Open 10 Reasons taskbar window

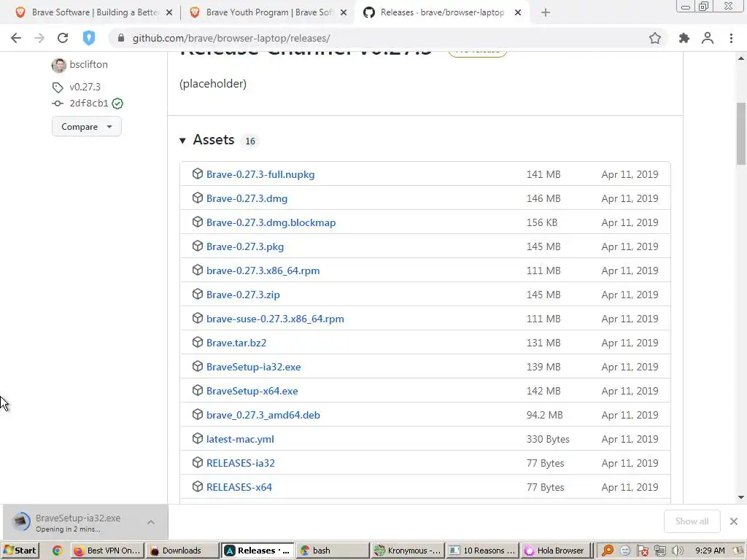click(x=483, y=551)
